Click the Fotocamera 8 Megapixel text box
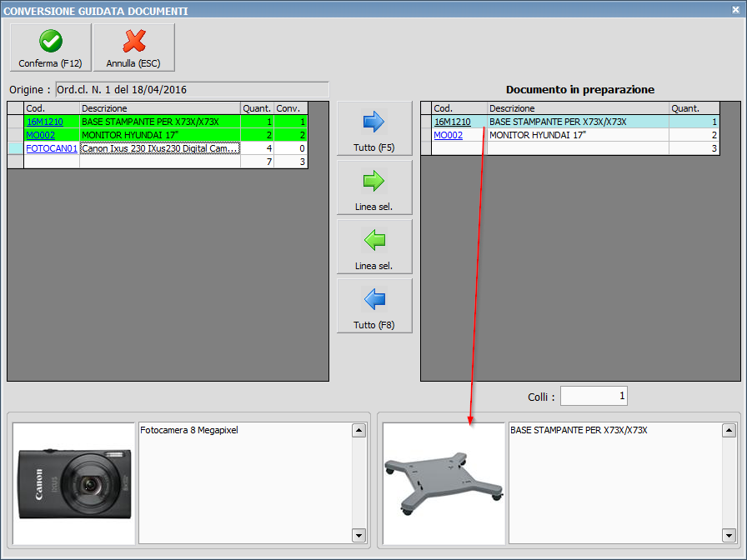 [x=245, y=482]
